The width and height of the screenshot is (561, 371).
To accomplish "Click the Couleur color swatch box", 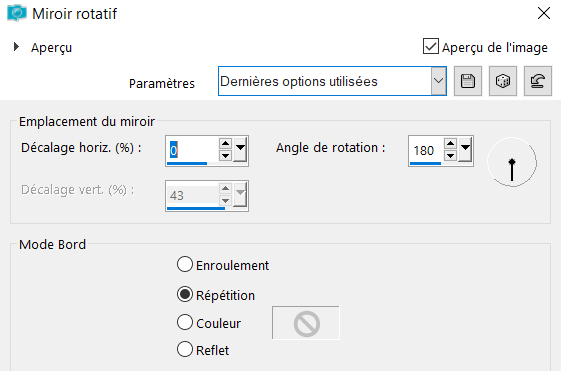I will (x=306, y=323).
